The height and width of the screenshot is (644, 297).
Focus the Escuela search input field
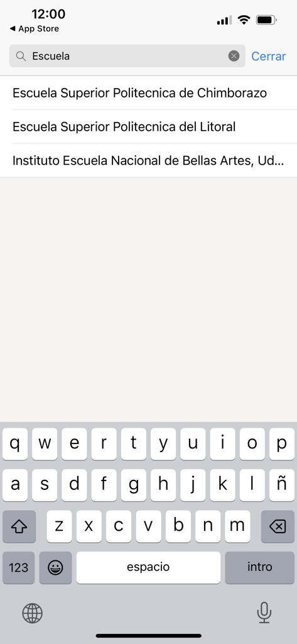127,56
